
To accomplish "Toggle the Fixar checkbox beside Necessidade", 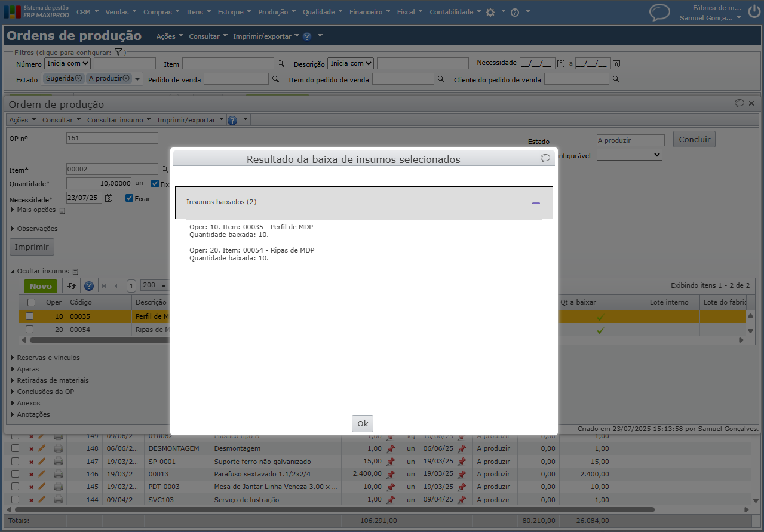I will (x=129, y=198).
